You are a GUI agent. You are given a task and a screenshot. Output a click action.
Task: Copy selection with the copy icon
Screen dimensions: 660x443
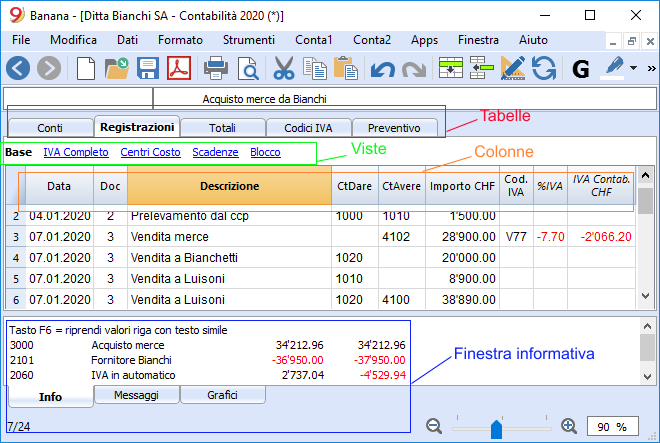point(315,68)
